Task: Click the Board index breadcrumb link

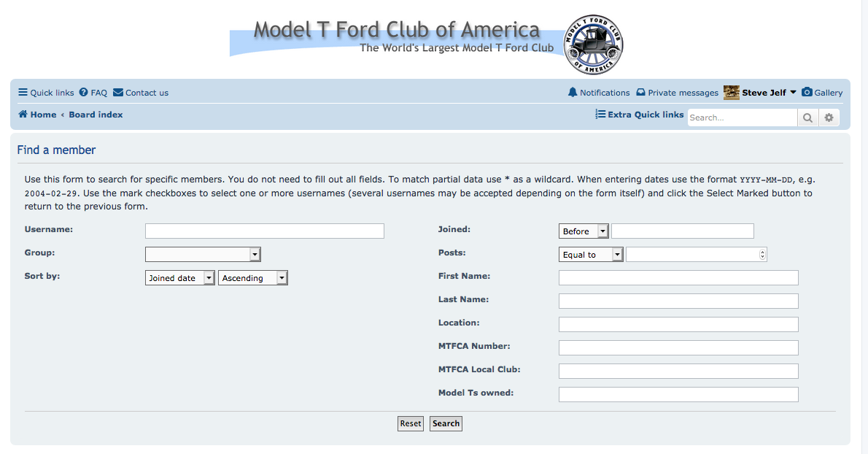Action: coord(96,115)
